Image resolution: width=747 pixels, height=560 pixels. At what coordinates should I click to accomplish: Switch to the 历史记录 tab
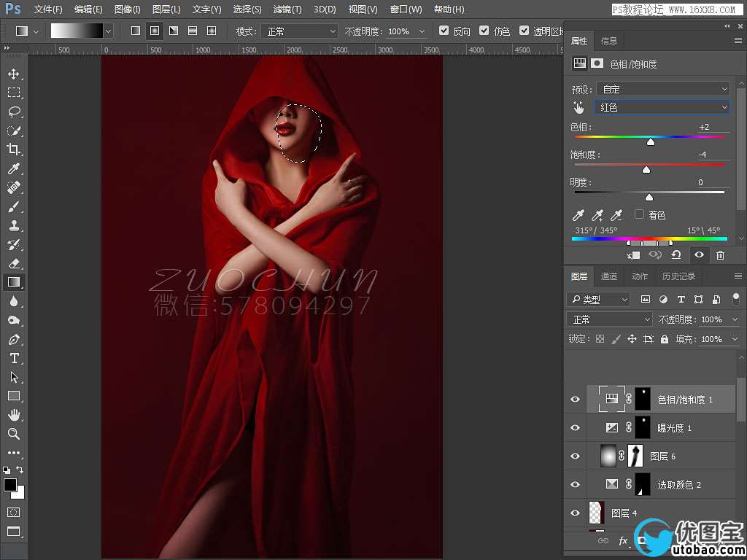coord(678,276)
